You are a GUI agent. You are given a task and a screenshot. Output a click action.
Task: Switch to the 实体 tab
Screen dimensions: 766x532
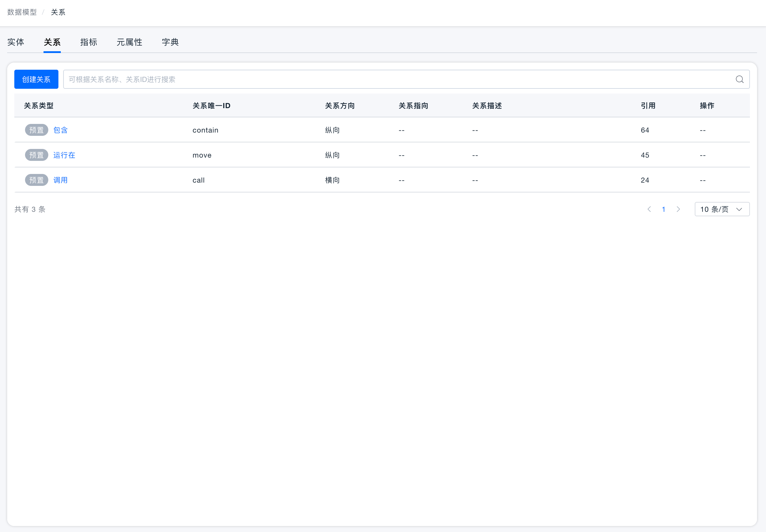(16, 42)
